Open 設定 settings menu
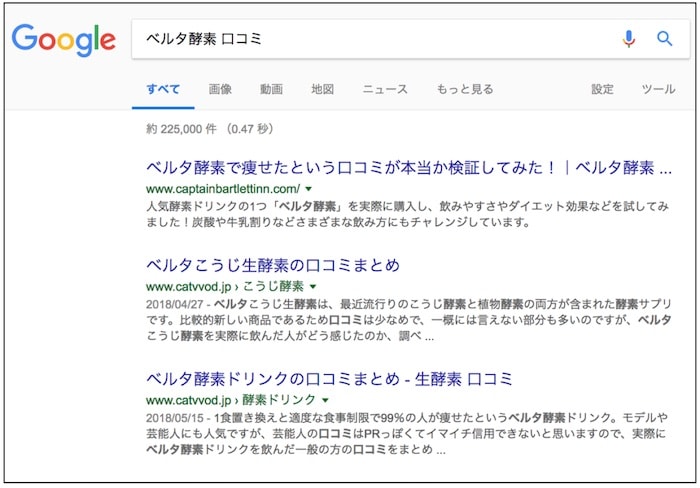Viewport: 700px width, 488px height. coord(602,89)
